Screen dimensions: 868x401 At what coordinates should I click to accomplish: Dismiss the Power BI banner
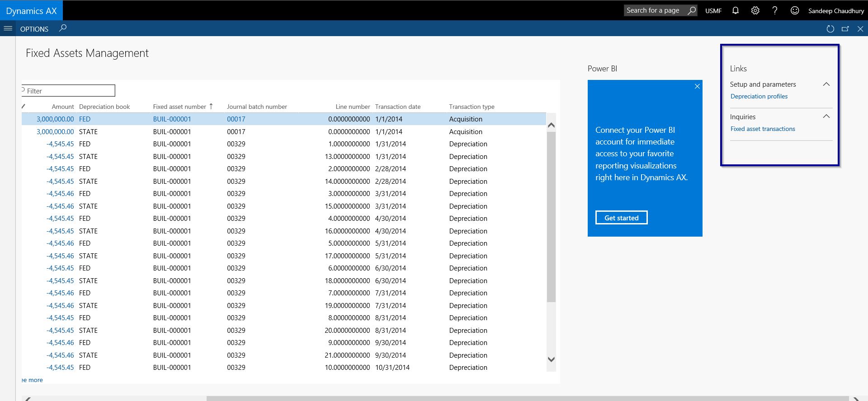click(697, 86)
